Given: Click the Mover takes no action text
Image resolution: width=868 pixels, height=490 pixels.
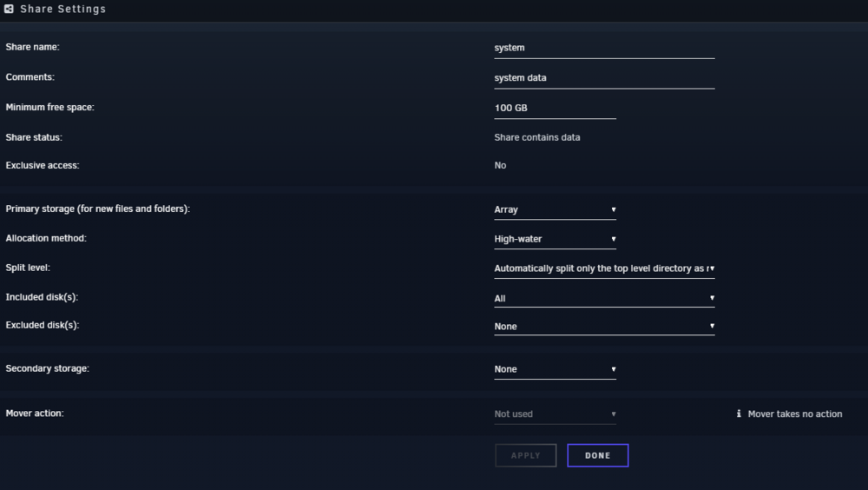Looking at the screenshot, I should [x=795, y=414].
